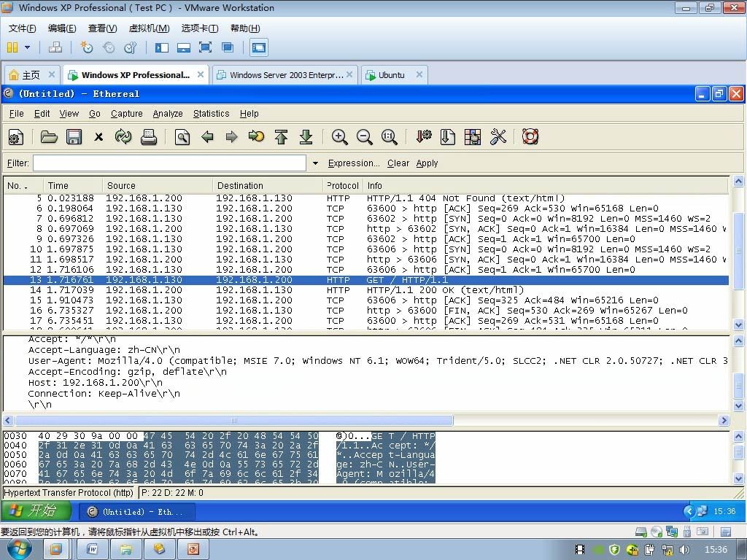Print packets using the printer icon
Screen dimensions: 747x560
coord(149,137)
